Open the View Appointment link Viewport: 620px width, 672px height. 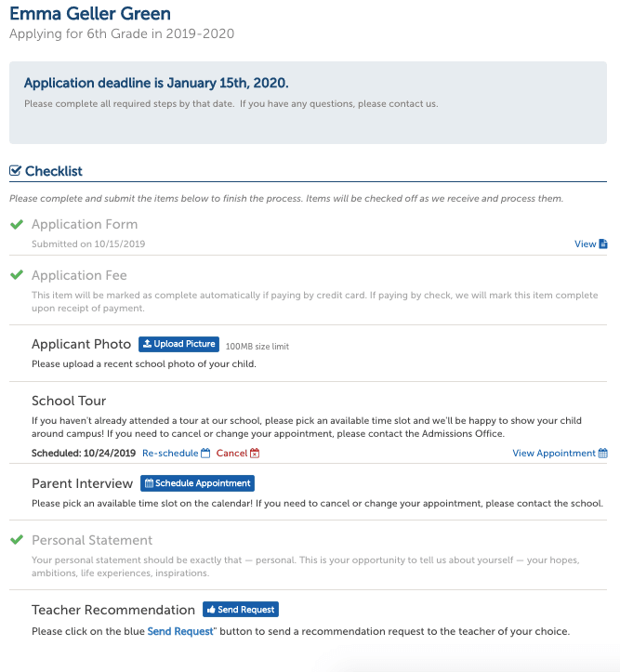coord(554,454)
